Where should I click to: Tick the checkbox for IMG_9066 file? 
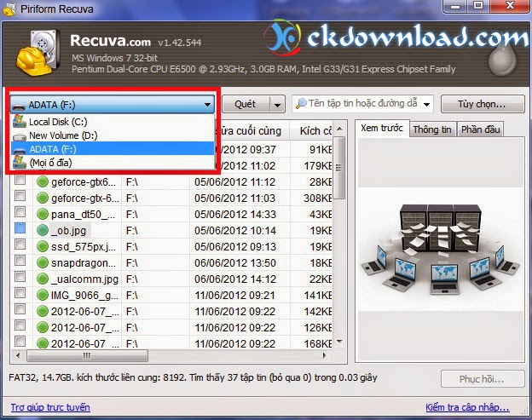click(20, 292)
